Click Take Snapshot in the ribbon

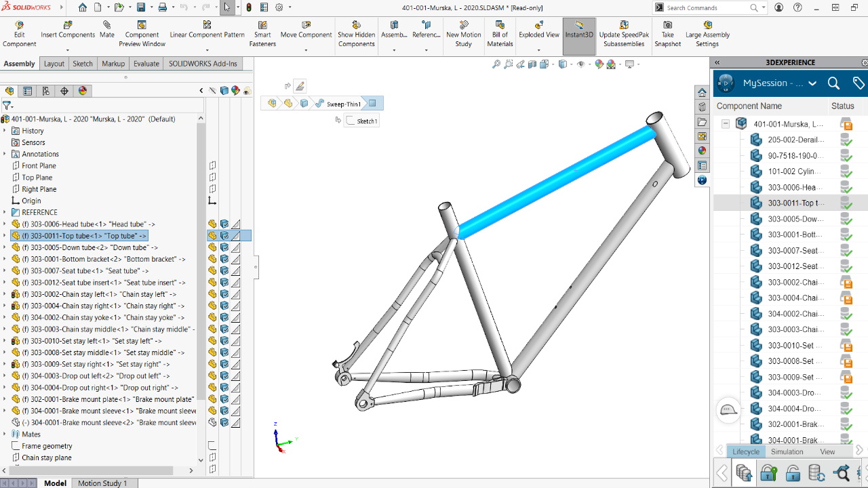coord(667,34)
